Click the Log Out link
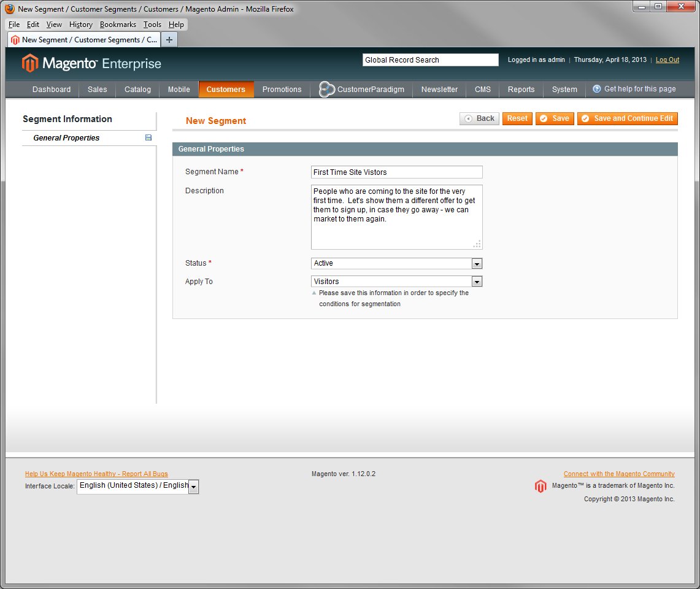Viewport: 700px width, 589px height. point(667,60)
